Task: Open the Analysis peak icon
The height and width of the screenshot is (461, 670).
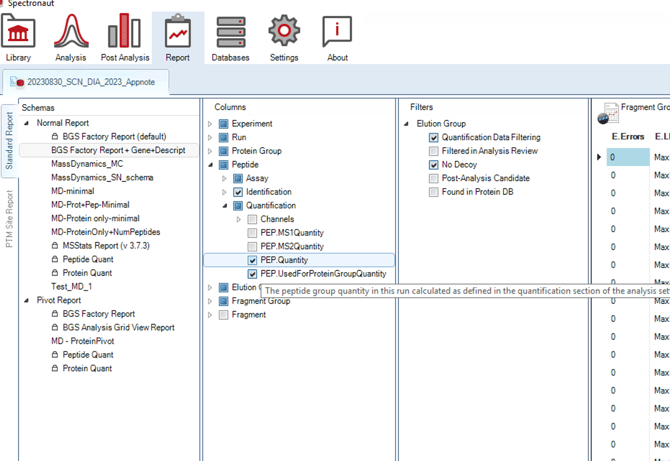Action: 70,32
